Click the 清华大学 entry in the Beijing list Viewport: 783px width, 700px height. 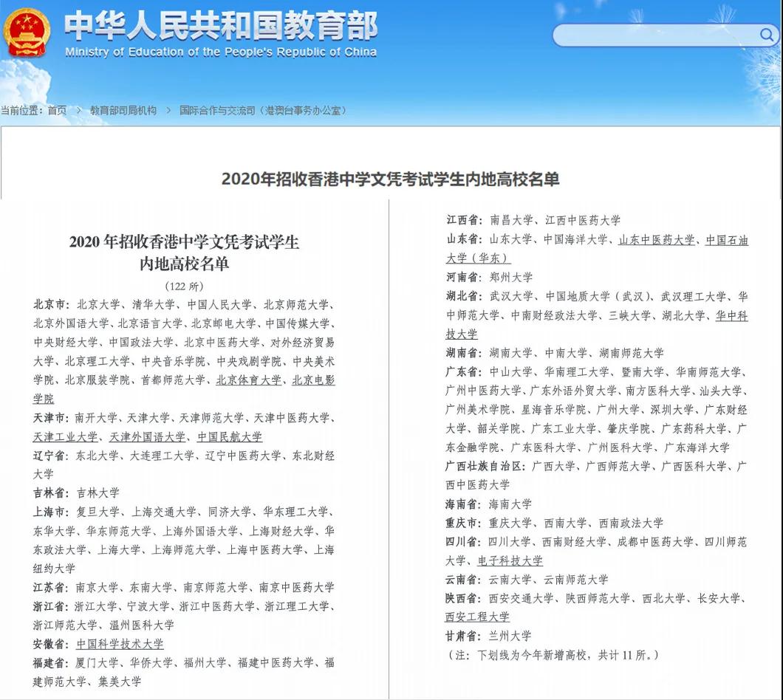154,304
